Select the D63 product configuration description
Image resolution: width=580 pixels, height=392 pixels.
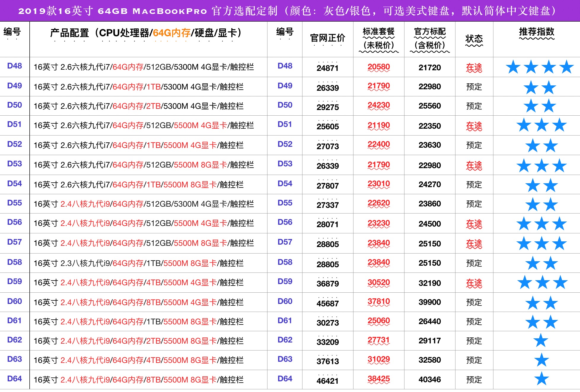coord(138,360)
